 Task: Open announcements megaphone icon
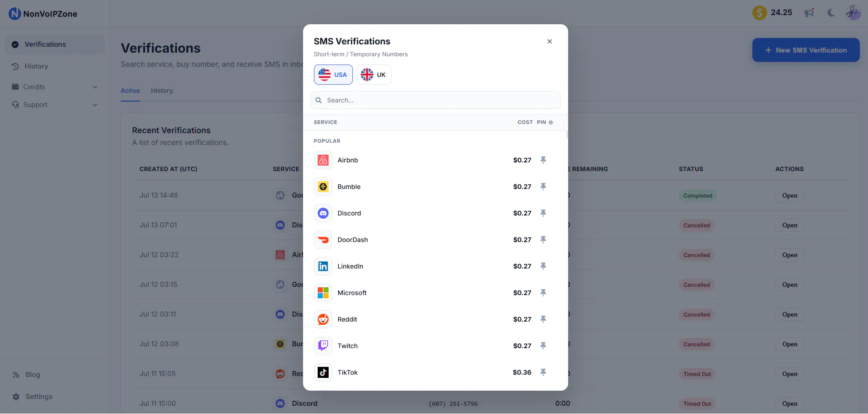point(809,13)
